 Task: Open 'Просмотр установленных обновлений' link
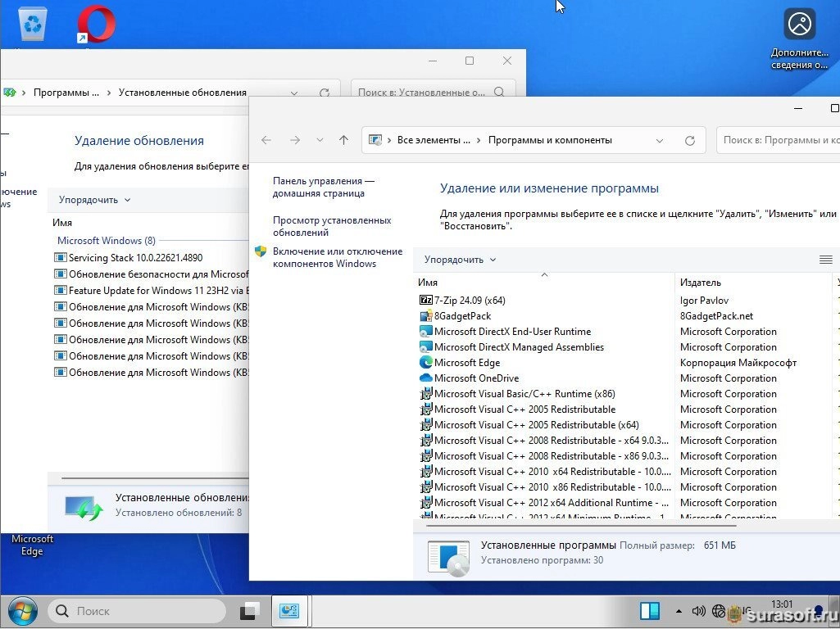[332, 226]
